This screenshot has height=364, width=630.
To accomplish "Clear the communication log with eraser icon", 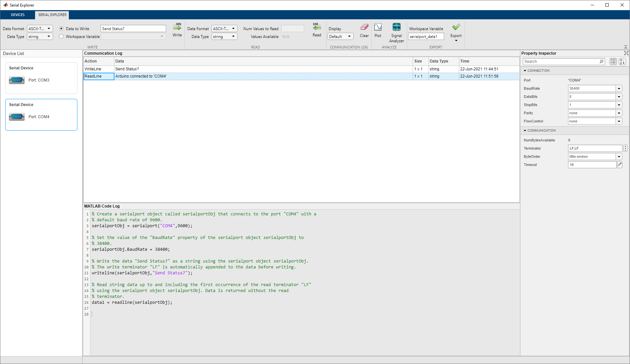I will (364, 27).
